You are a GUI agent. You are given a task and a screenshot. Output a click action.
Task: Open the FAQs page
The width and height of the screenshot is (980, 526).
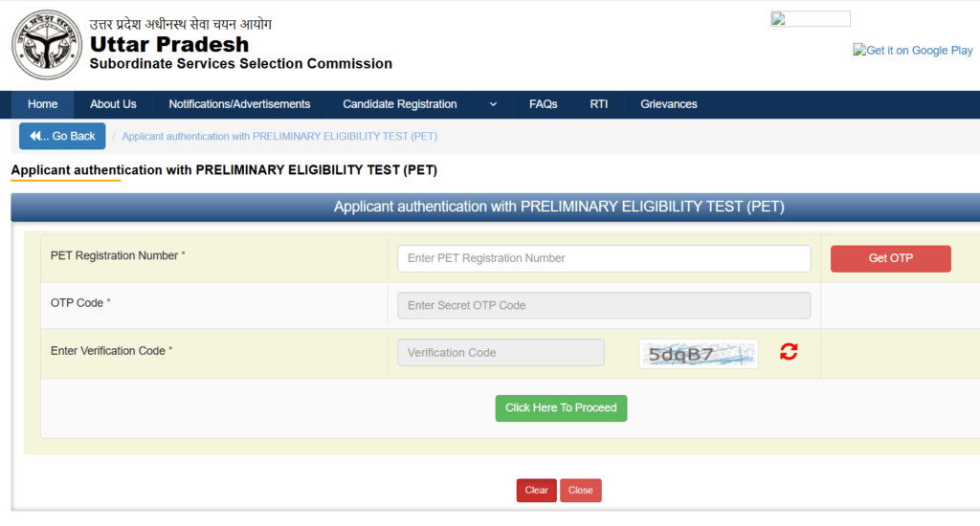click(x=544, y=104)
